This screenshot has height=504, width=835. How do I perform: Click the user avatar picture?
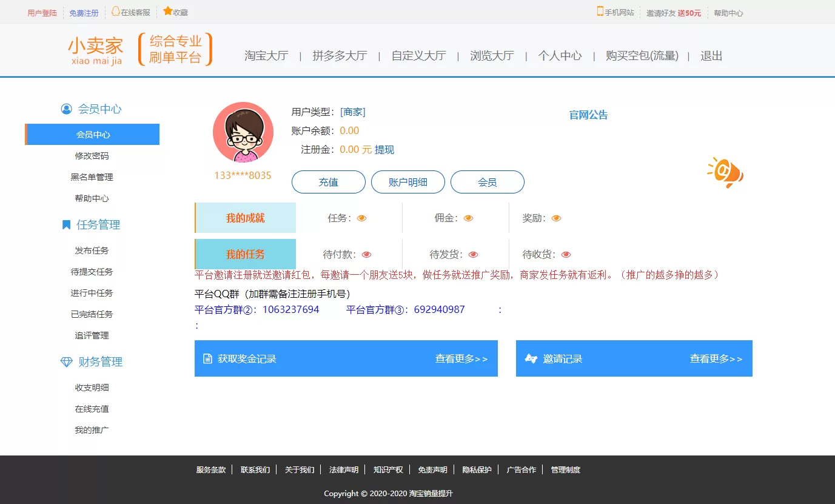click(243, 132)
